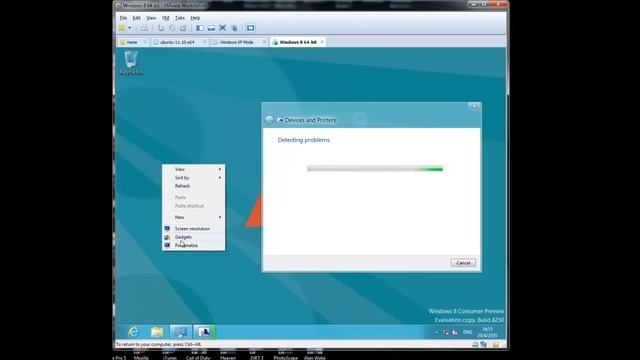Click the network tray icon with red mark
The width and height of the screenshot is (640, 360).
pyautogui.click(x=455, y=333)
